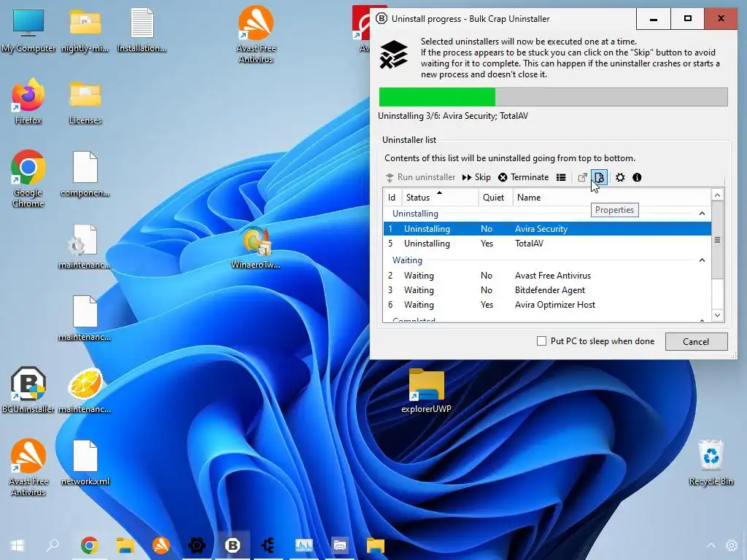Select the Avira Security row
747x560 pixels.
coord(547,228)
